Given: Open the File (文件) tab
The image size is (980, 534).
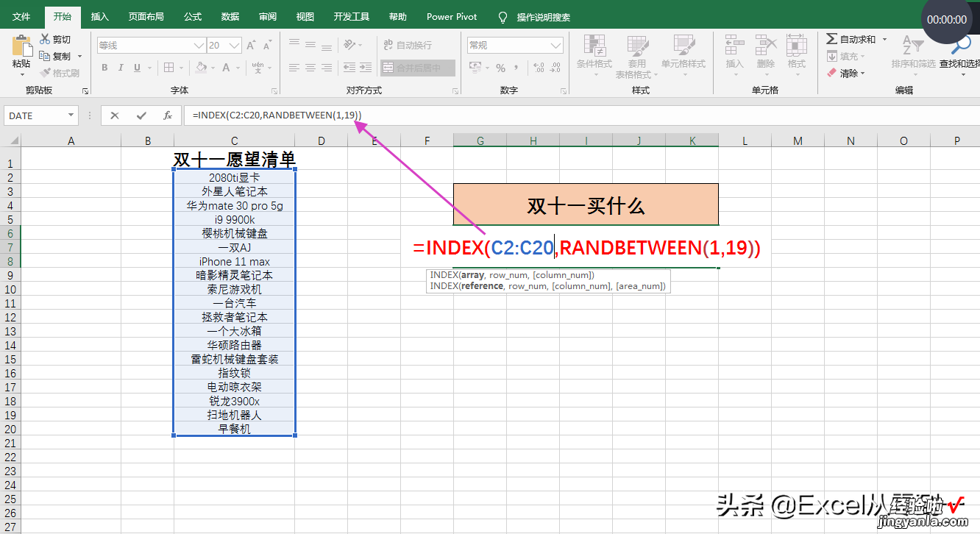Looking at the screenshot, I should 21,17.
